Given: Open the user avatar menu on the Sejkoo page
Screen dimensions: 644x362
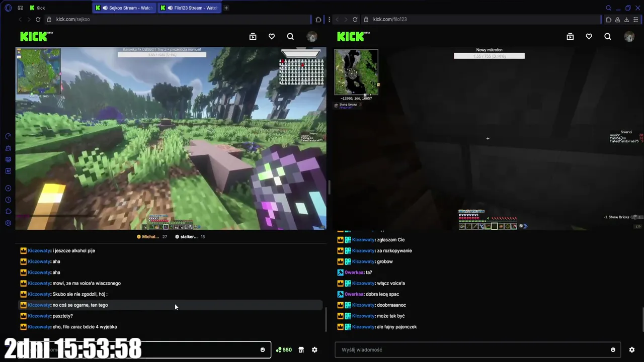Looking at the screenshot, I should 312,36.
